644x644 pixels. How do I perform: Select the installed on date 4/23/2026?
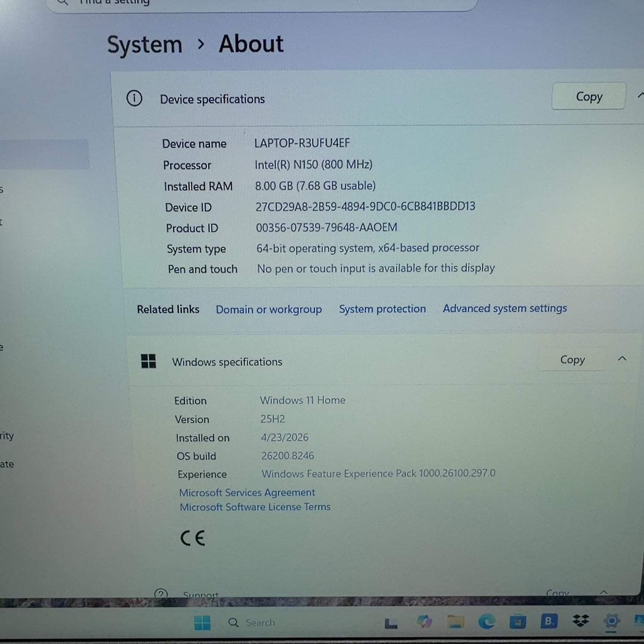(x=285, y=437)
